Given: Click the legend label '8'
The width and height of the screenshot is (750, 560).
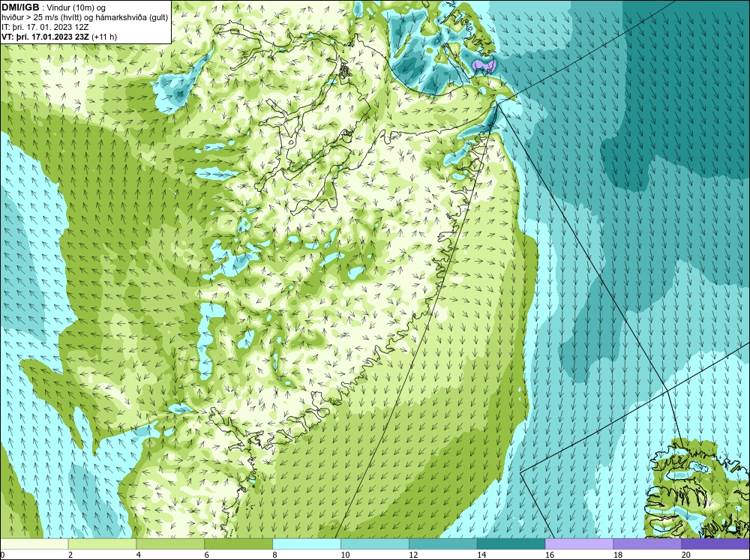Looking at the screenshot, I should pyautogui.click(x=275, y=555).
